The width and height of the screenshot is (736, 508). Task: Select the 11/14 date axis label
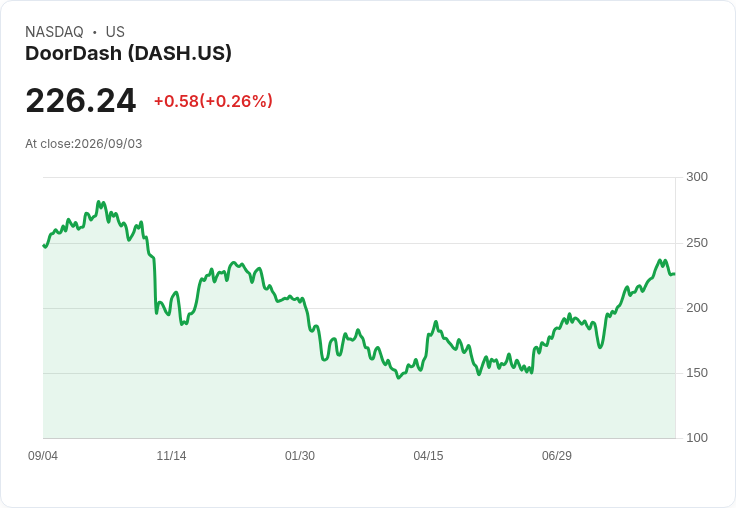coord(171,455)
